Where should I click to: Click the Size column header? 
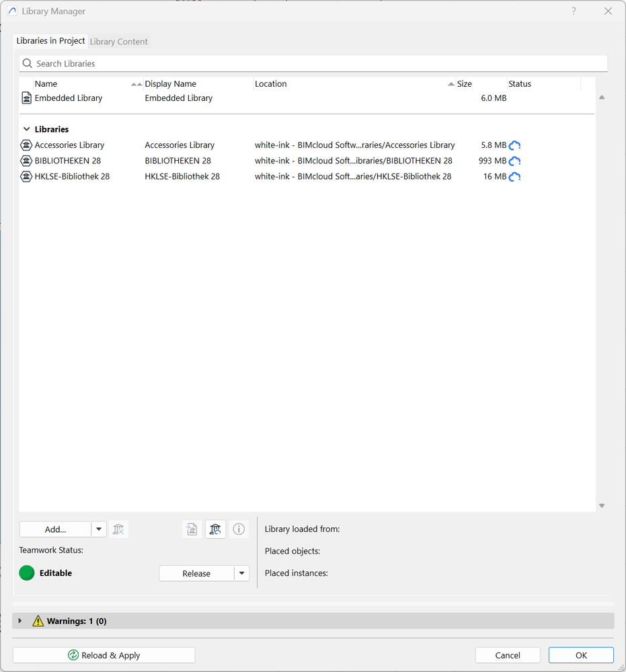click(x=481, y=84)
